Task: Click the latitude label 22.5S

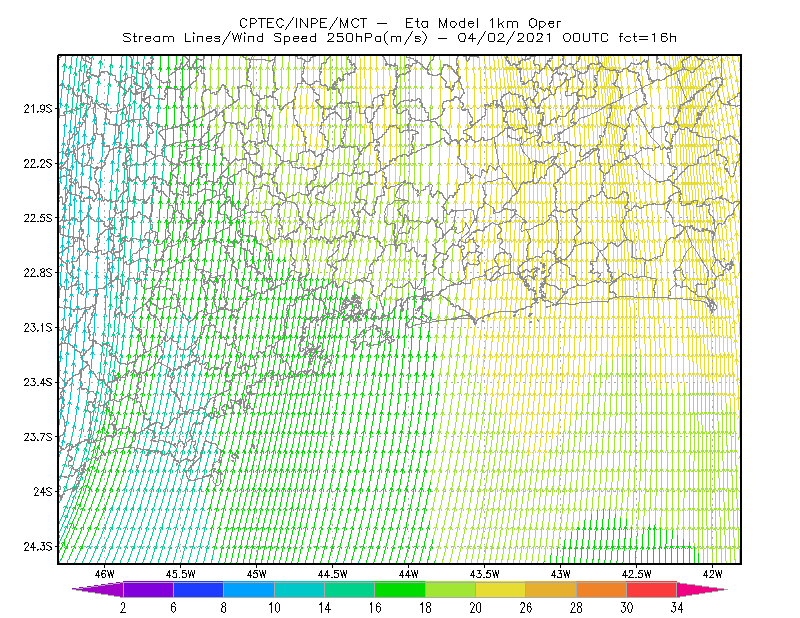Action: (x=38, y=218)
